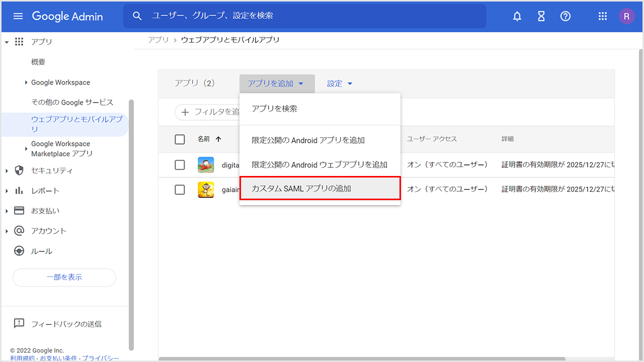The image size is (644, 362).
Task: Click フィードバックの送信 link
Action: (x=66, y=324)
